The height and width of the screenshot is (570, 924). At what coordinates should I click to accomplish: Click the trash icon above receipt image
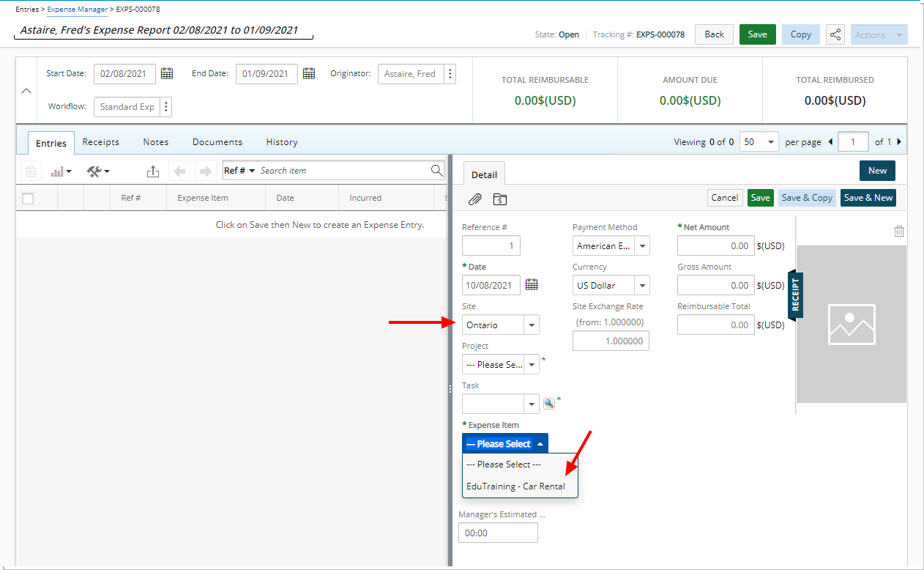pos(899,232)
